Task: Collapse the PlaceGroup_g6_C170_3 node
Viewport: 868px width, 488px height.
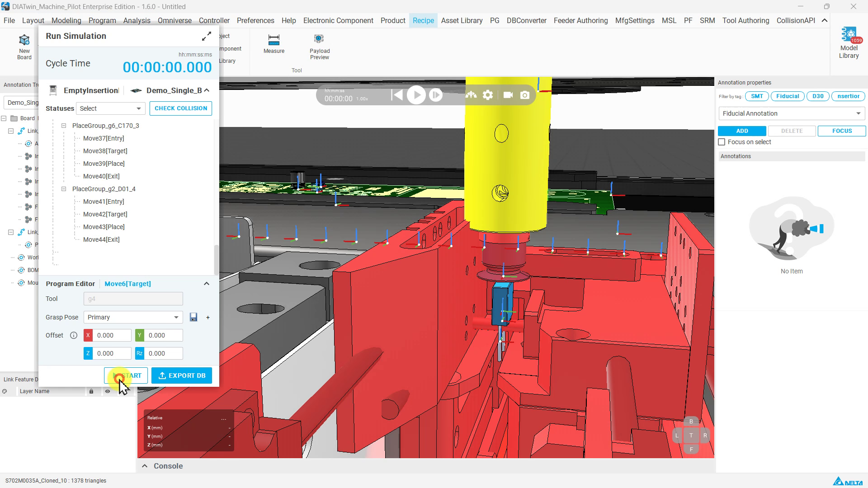Action: tap(64, 126)
